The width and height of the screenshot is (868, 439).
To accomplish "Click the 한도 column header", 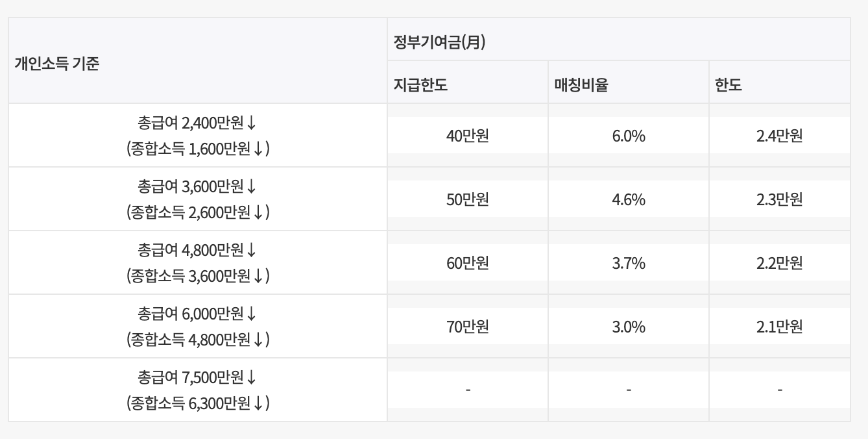I will tap(780, 82).
